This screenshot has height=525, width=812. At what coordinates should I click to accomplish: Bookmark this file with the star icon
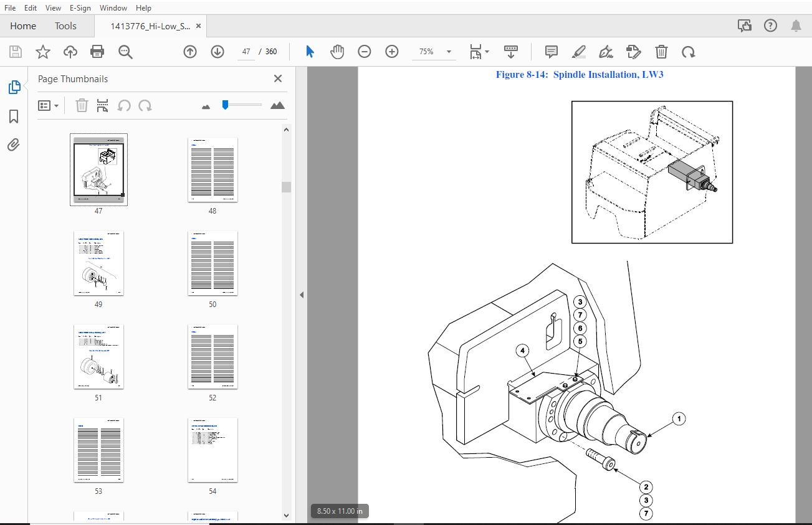[x=42, y=52]
